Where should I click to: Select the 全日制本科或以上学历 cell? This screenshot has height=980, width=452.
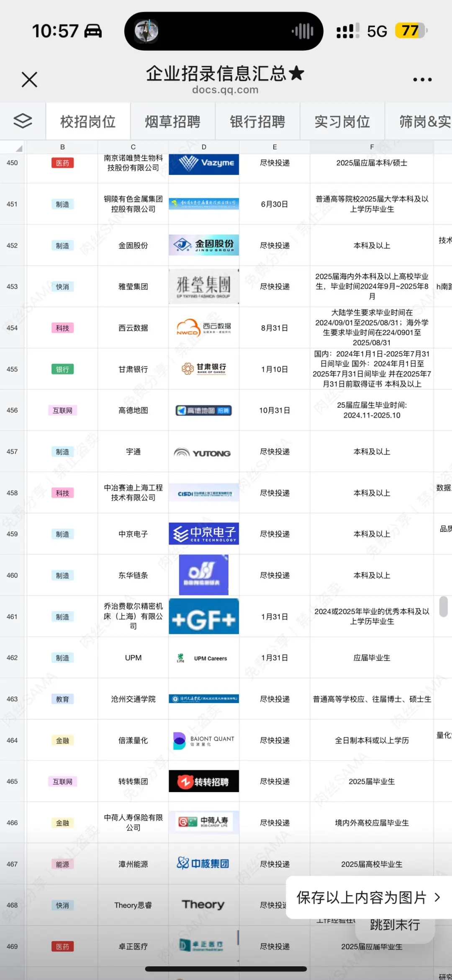point(372,740)
